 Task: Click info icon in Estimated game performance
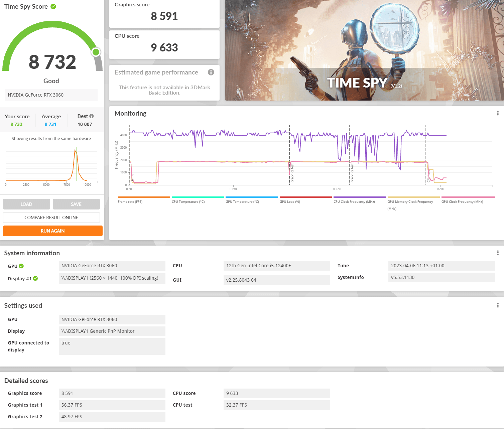click(211, 72)
